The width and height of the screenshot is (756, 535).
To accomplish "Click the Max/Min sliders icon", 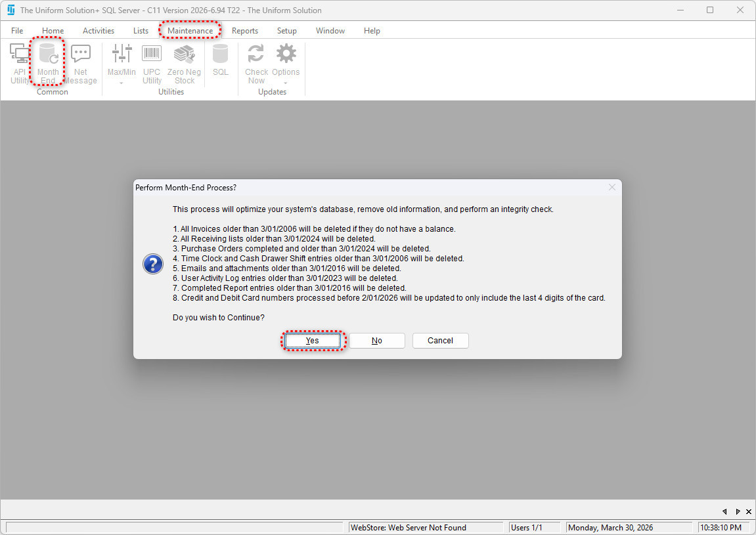I will pos(122,55).
